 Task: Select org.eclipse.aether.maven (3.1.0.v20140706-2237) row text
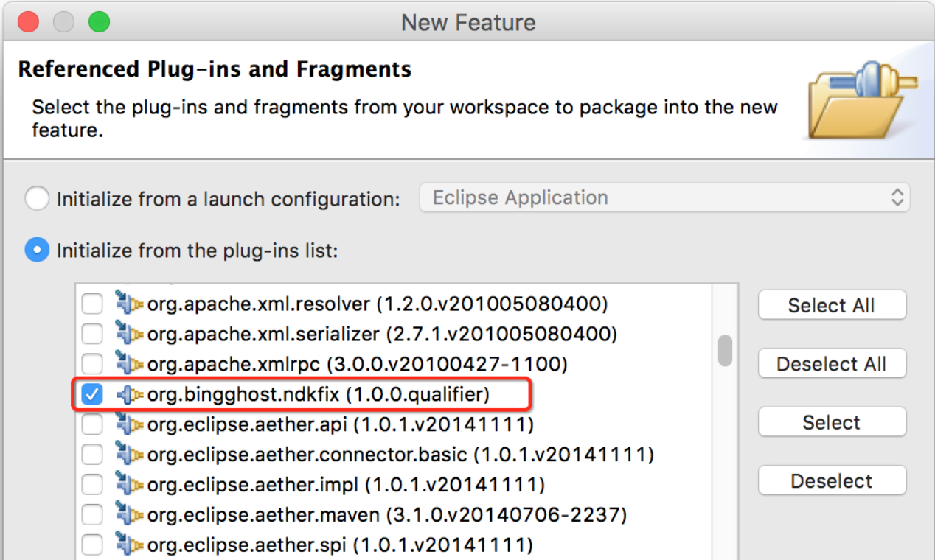point(387,515)
